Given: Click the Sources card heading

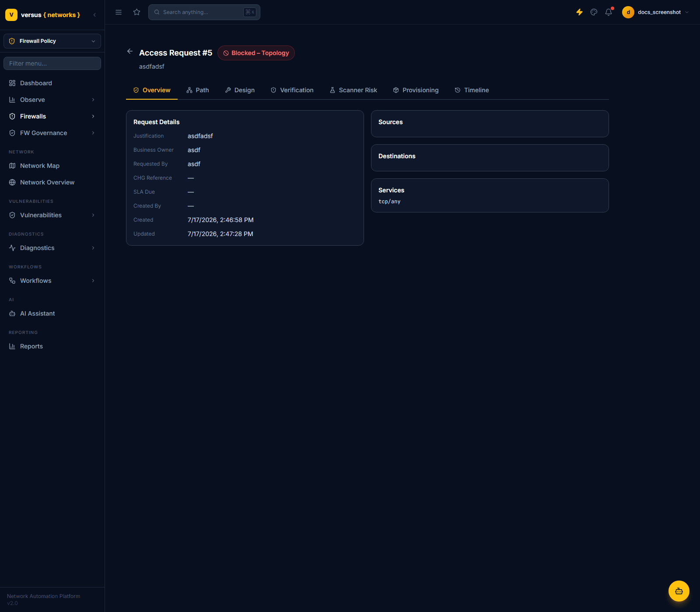Looking at the screenshot, I should pos(391,122).
